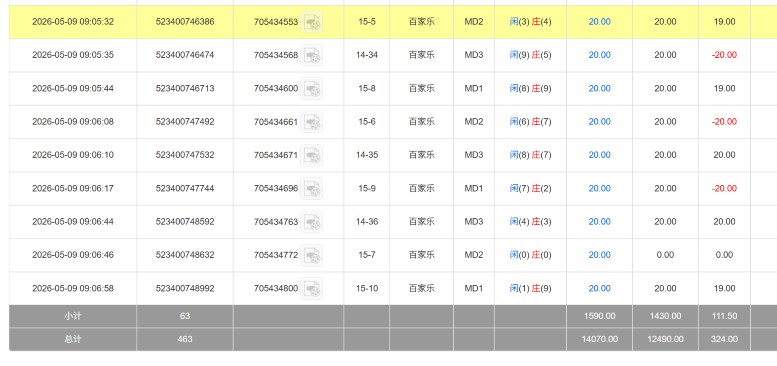777x366 pixels.
Task: Click shoe number 14-34
Action: (x=367, y=55)
